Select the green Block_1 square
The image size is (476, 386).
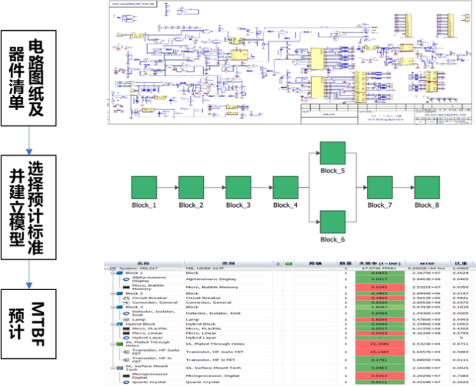tap(144, 188)
